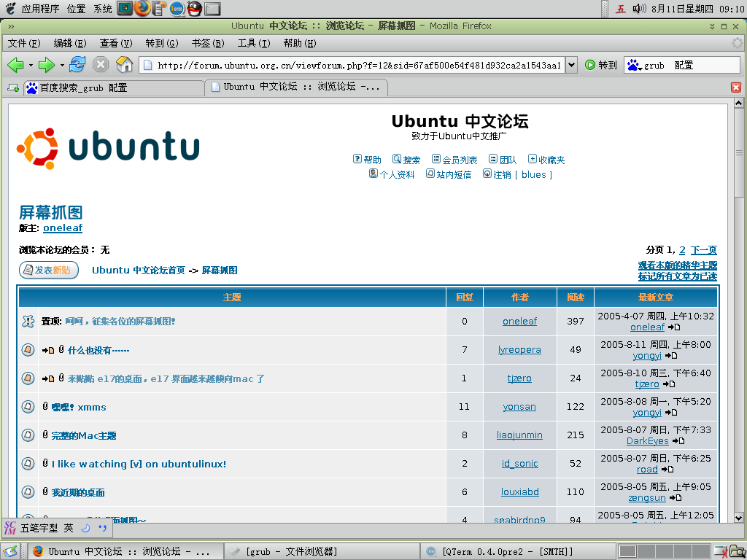This screenshot has width=747, height=560.
Task: Click the show desktop icon in bottom panel
Action: (10, 551)
